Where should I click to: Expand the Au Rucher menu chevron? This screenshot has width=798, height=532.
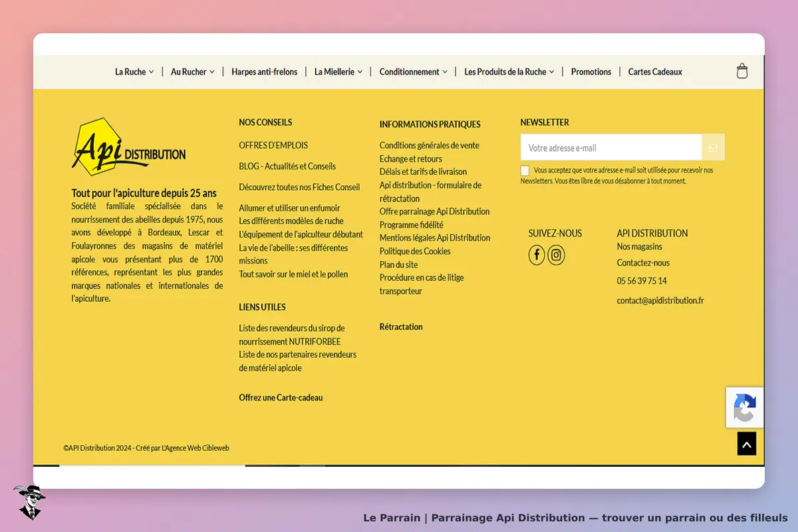click(211, 72)
